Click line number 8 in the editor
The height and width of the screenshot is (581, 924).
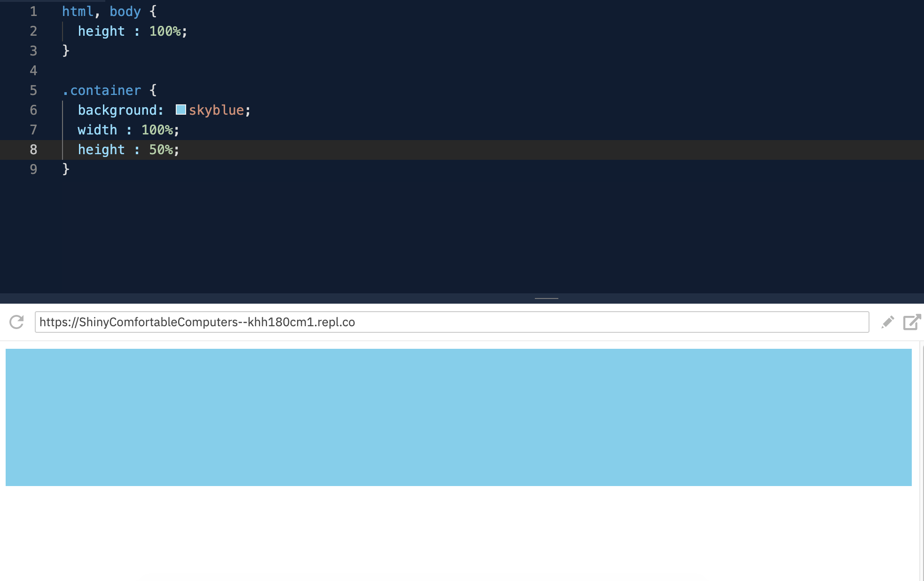tap(33, 149)
